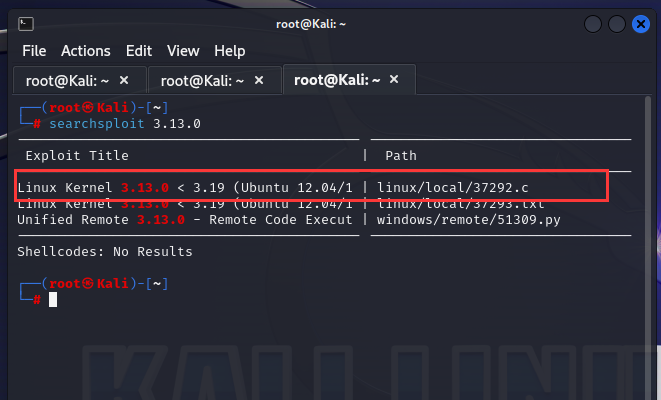Image resolution: width=661 pixels, height=400 pixels.
Task: Click the 'Path' column header
Action: tap(401, 156)
